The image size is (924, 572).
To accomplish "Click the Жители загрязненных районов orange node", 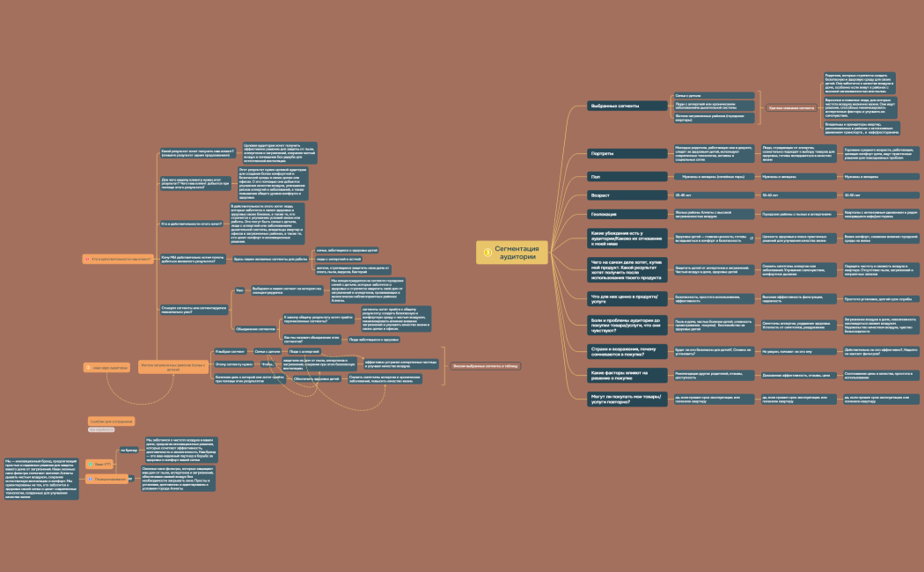I will 172,366.
